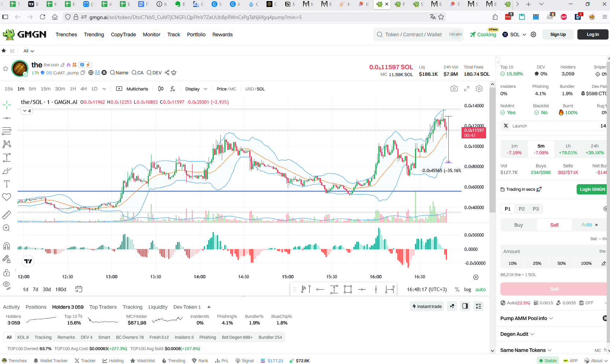
Task: Toggle stay-in-drawing-mode pencil lock
Action: pyautogui.click(x=7, y=259)
